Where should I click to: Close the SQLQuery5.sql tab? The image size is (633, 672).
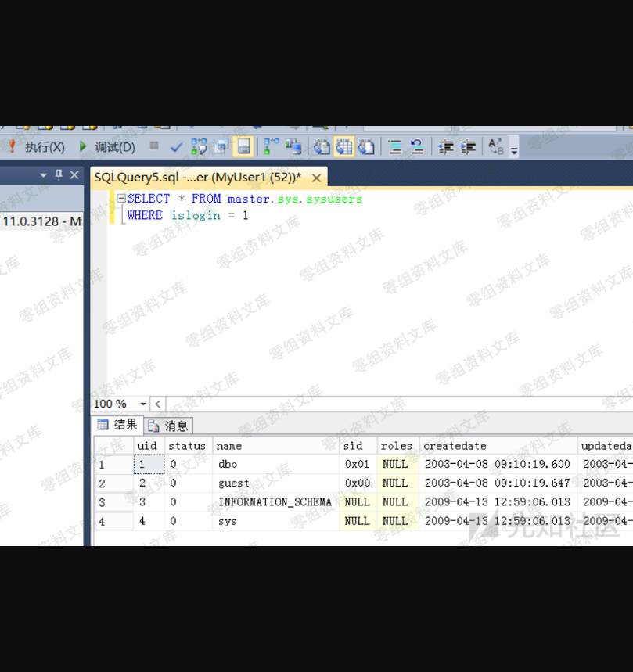click(x=316, y=178)
